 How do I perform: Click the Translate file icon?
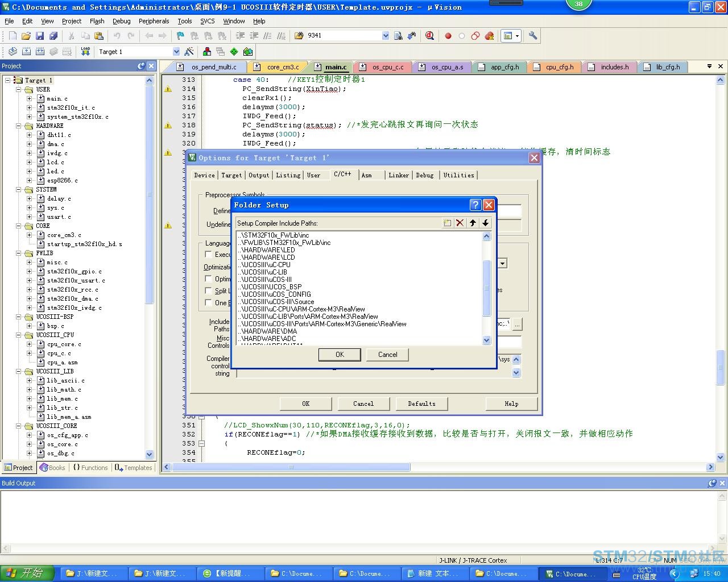point(13,52)
